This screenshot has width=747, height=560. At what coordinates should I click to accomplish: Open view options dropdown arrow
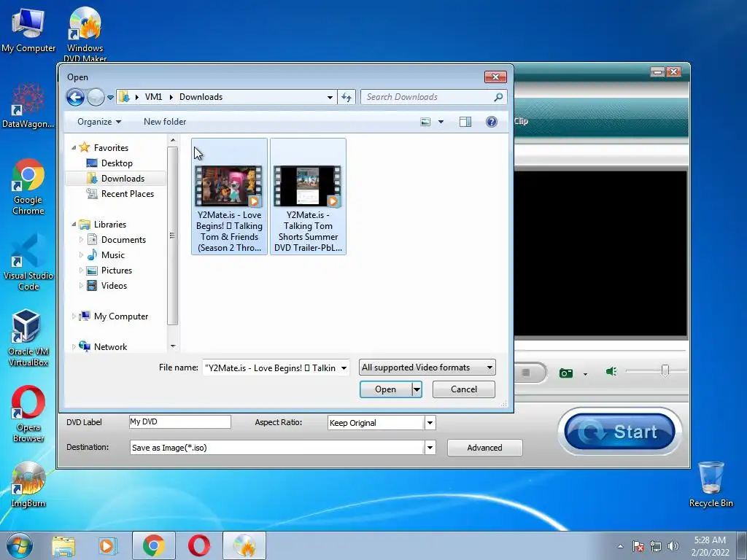pyautogui.click(x=441, y=122)
